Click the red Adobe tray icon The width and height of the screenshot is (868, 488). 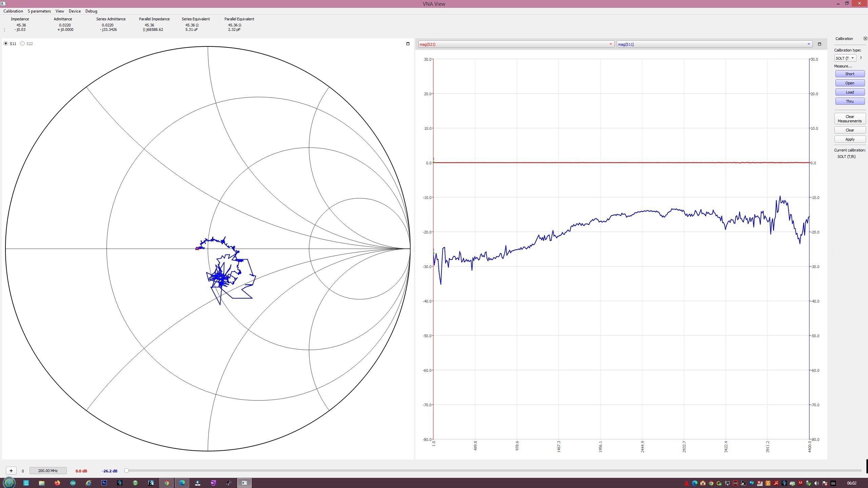click(x=801, y=483)
